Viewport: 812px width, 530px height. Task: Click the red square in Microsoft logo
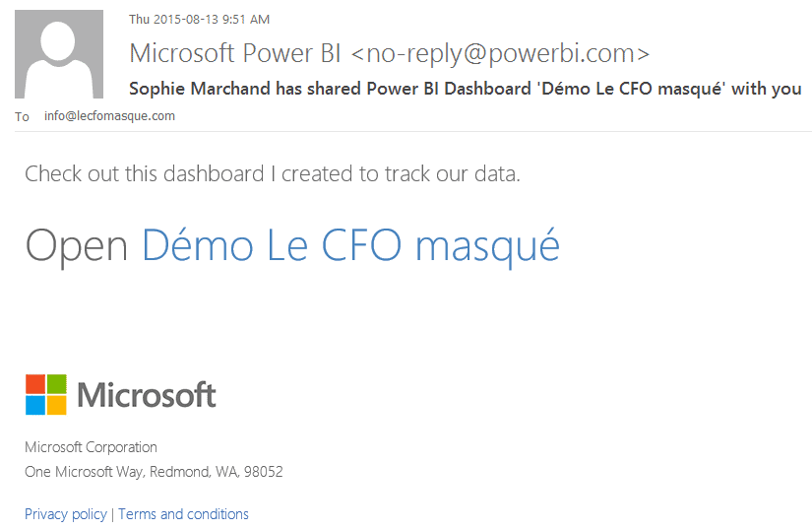click(x=35, y=383)
